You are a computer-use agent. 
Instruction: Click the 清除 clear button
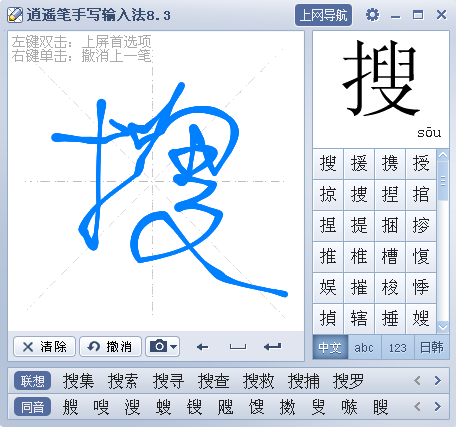[44, 347]
